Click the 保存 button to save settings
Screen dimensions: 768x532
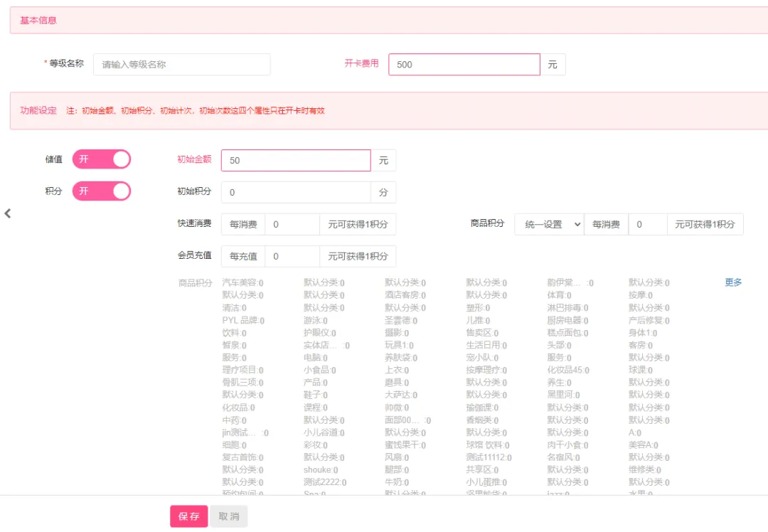[x=188, y=517]
